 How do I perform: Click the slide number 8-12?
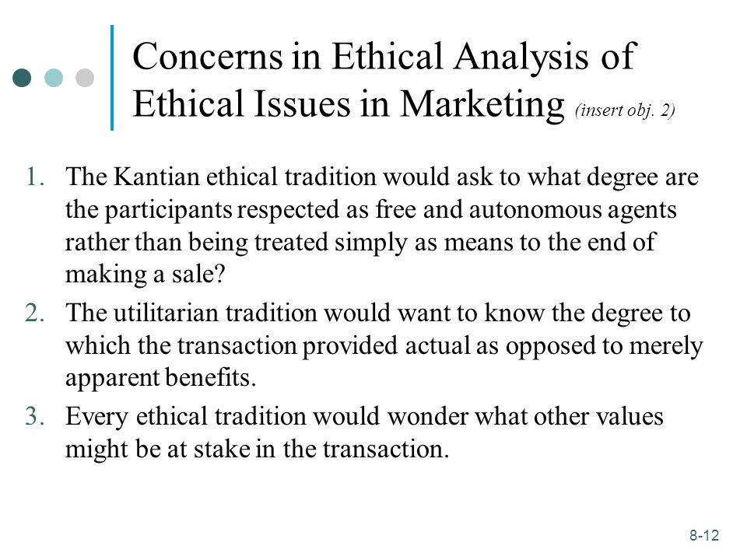click(704, 535)
